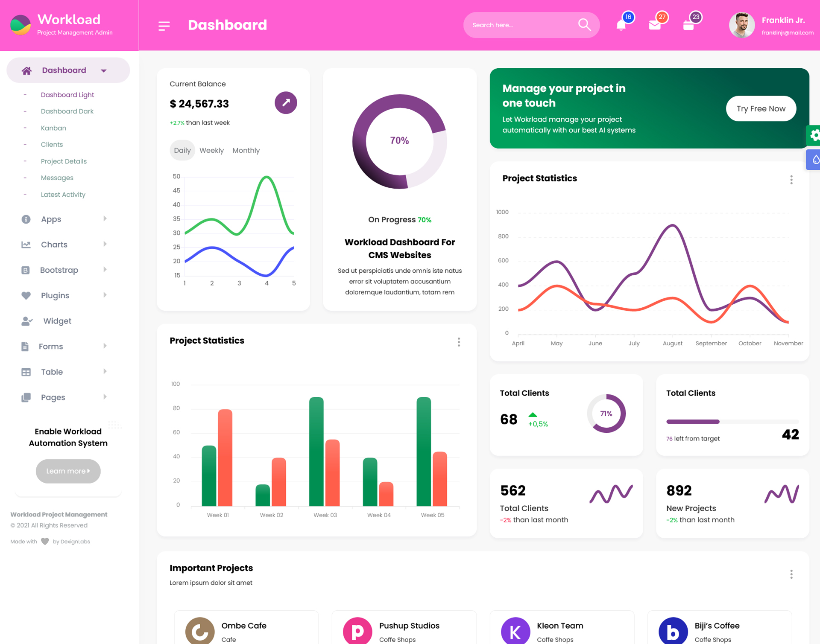Click the Charts line-graph icon
The width and height of the screenshot is (820, 644).
coord(26,245)
